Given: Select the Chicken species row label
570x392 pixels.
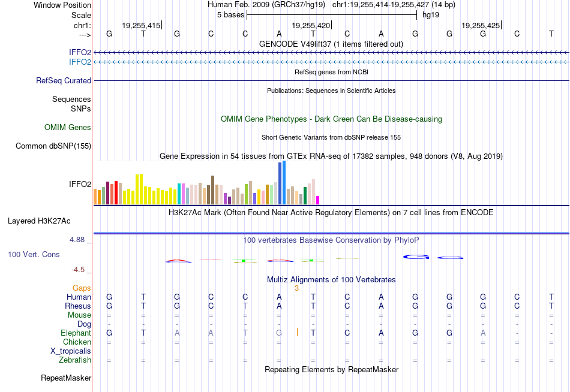Looking at the screenshot, I should (77, 342).
